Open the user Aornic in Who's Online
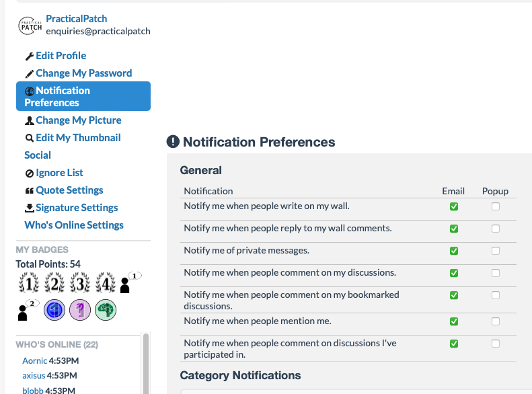 [34, 361]
